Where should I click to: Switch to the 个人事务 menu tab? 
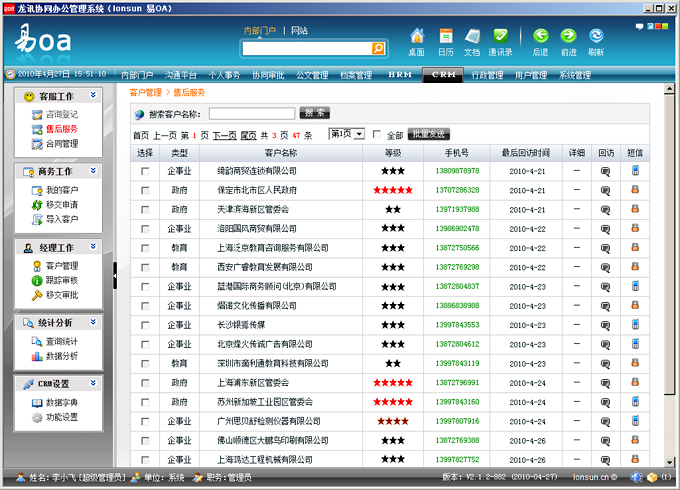tap(224, 75)
